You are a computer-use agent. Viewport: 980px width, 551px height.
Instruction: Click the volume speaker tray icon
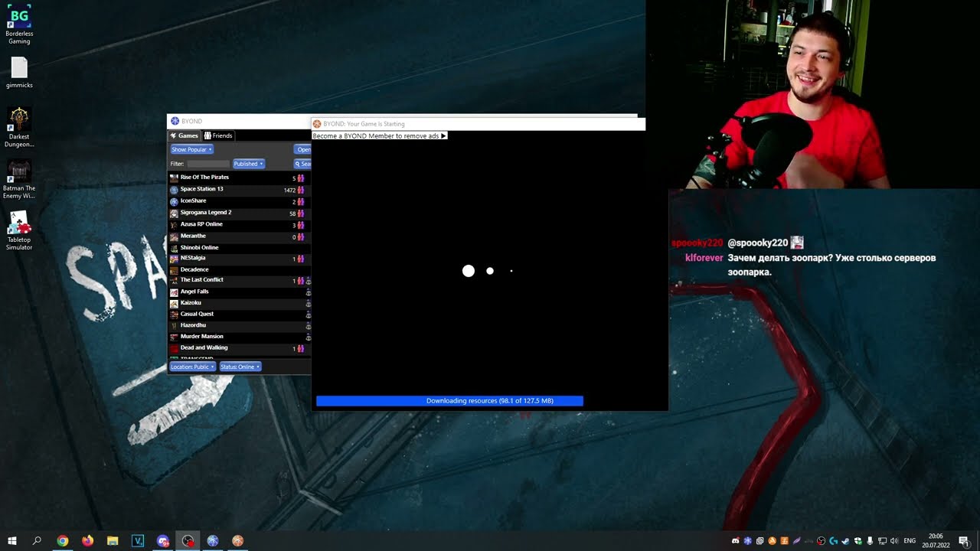(x=894, y=541)
